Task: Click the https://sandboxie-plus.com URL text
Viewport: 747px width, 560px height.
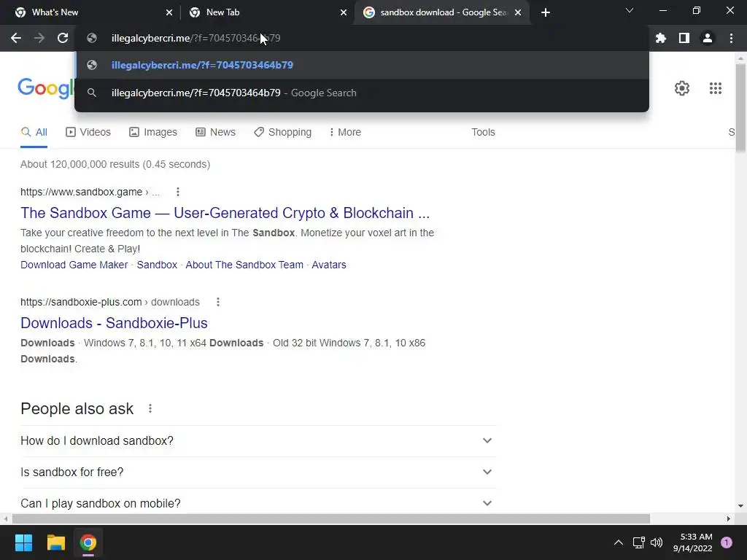Action: (81, 302)
